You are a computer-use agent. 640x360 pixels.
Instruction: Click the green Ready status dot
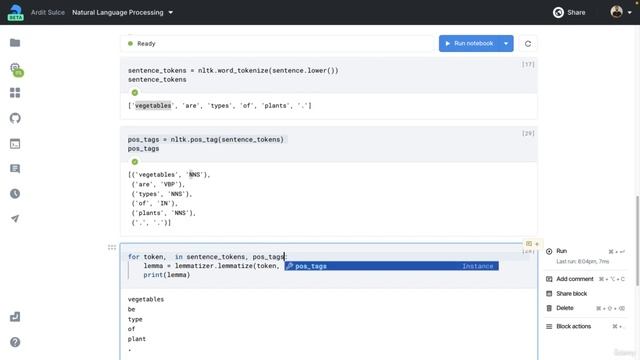[x=130, y=43]
